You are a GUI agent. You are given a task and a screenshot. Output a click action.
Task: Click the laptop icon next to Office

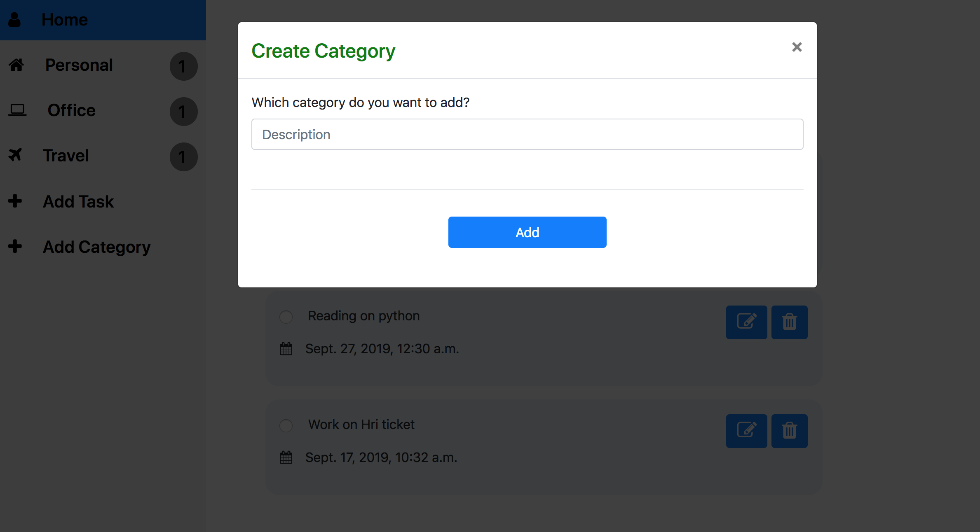click(17, 110)
